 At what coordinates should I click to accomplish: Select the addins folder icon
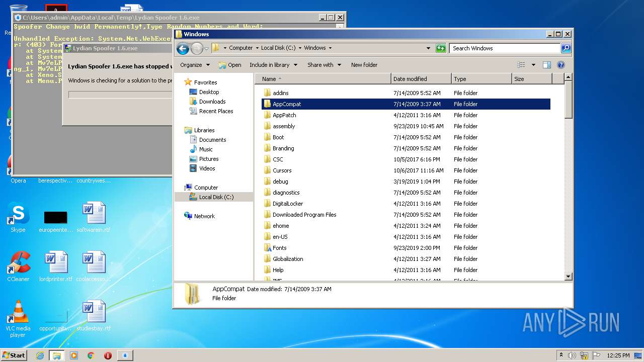267,93
